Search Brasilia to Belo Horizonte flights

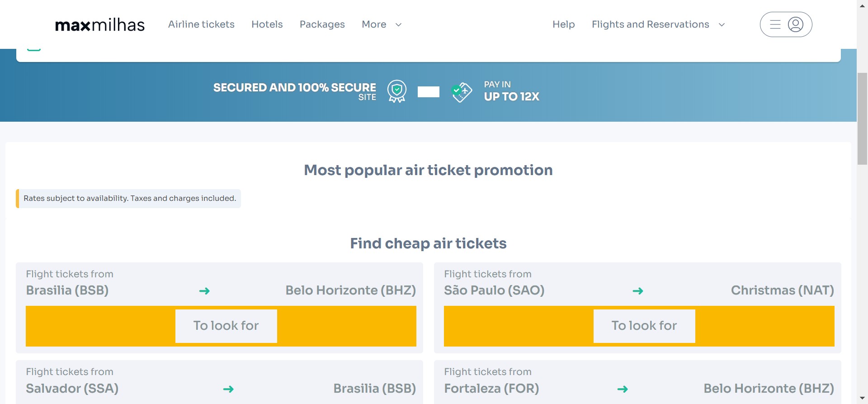click(x=226, y=326)
